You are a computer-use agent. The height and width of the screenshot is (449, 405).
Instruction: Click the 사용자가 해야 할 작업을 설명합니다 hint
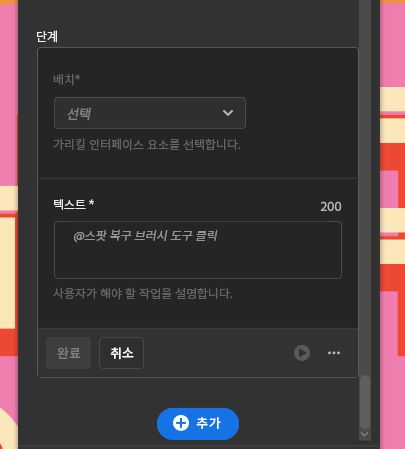click(x=143, y=294)
